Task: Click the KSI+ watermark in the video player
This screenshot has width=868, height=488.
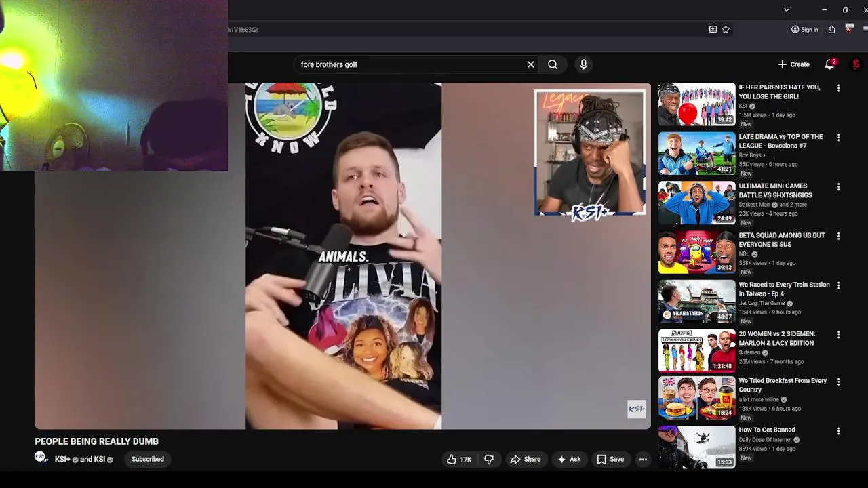Action: point(636,409)
